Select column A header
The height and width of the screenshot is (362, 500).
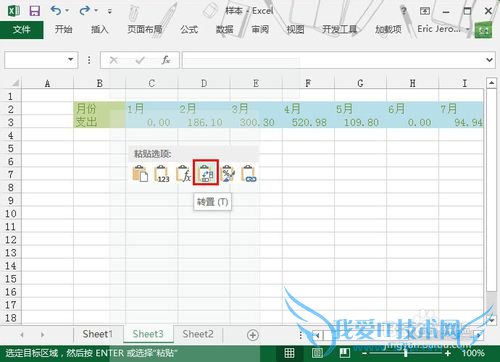47,83
